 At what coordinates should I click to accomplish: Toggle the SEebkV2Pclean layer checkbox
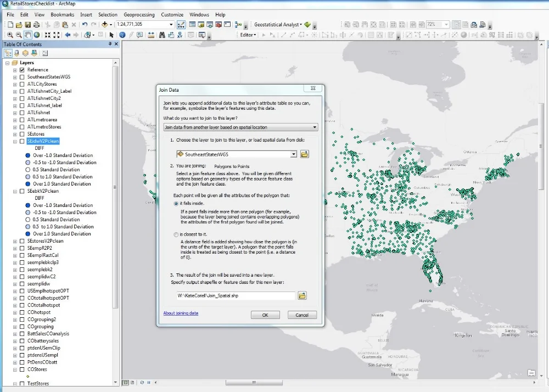click(22, 191)
